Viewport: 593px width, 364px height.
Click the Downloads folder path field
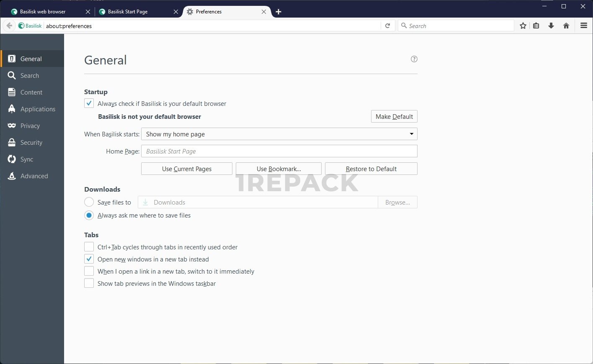(x=258, y=202)
